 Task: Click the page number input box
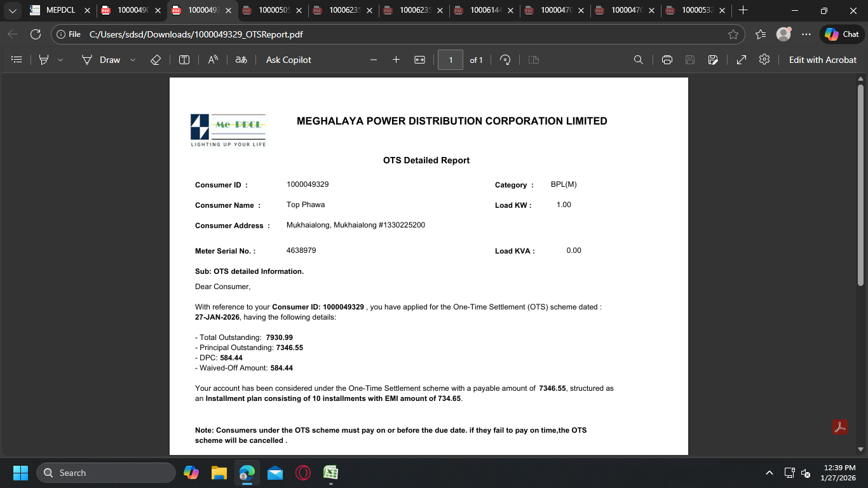coord(451,60)
